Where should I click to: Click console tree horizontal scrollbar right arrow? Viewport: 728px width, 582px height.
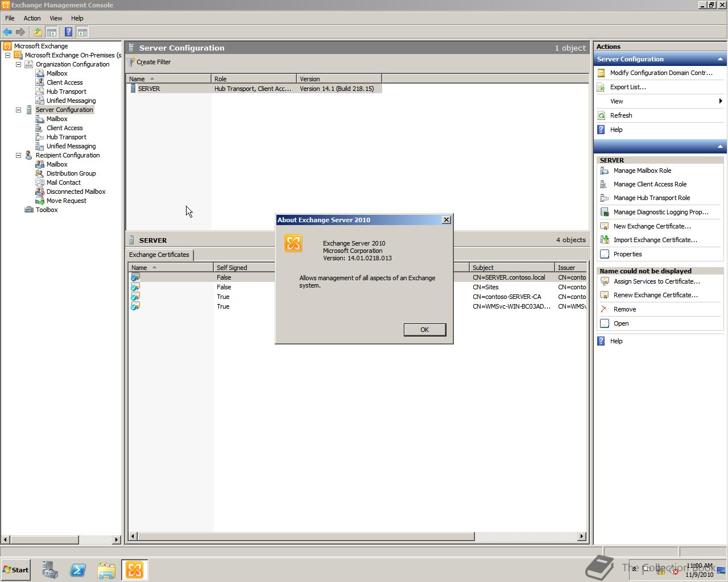(x=117, y=539)
